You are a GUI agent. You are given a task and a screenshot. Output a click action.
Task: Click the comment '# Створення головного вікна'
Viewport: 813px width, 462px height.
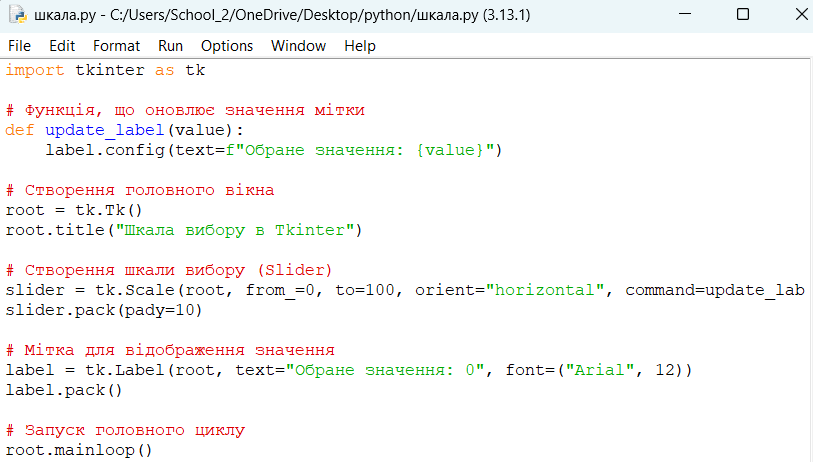pos(139,190)
